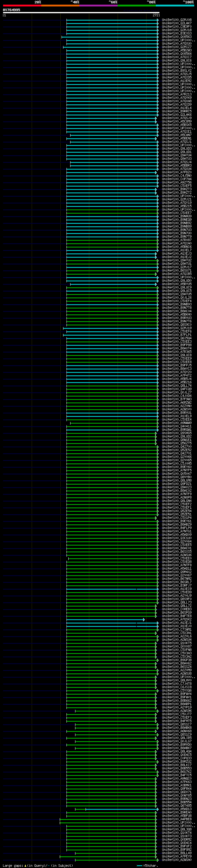
Task: Select hit label UniRef100_A5BSK5
Action: pos(177,125)
